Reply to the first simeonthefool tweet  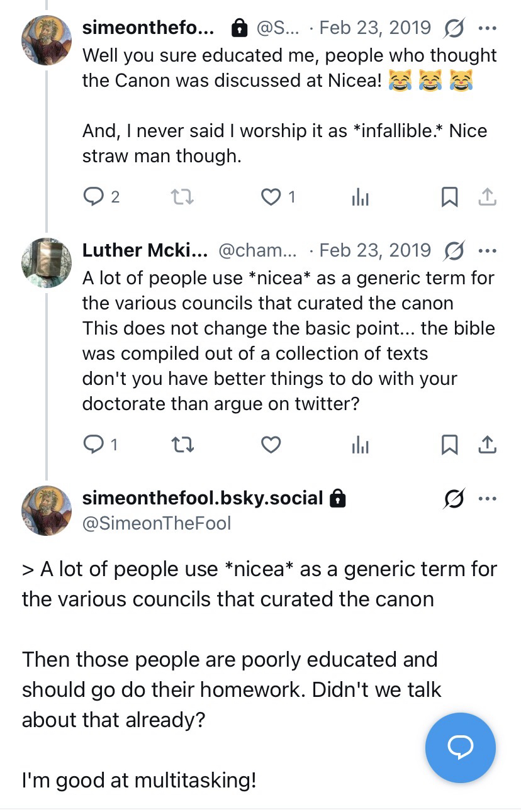point(93,197)
